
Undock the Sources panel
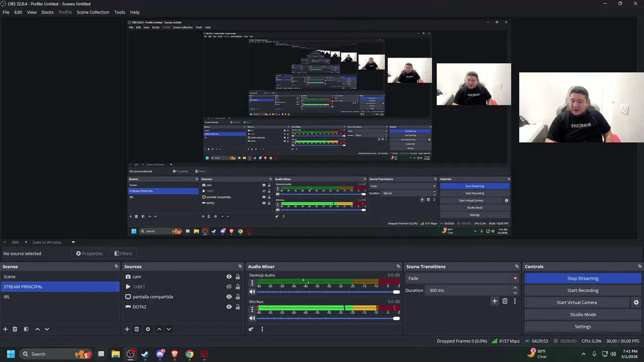pos(240,266)
